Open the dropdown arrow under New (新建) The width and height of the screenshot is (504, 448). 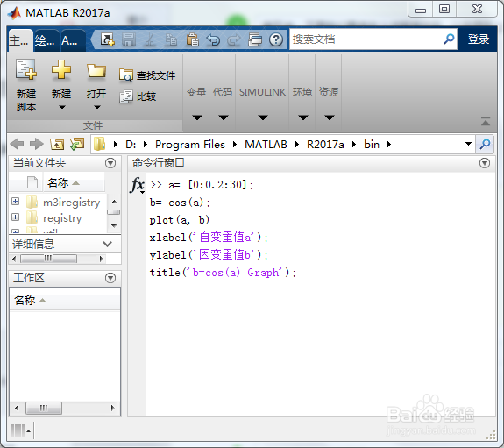point(61,108)
